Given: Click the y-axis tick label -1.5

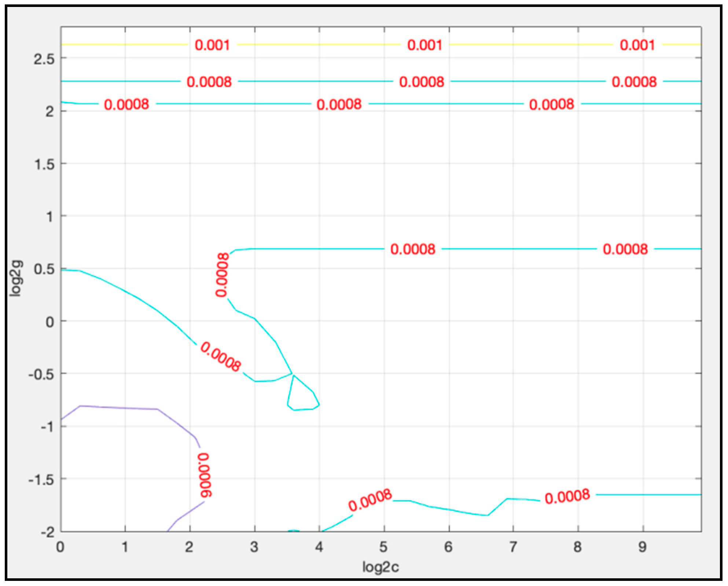Looking at the screenshot, I should coord(41,479).
